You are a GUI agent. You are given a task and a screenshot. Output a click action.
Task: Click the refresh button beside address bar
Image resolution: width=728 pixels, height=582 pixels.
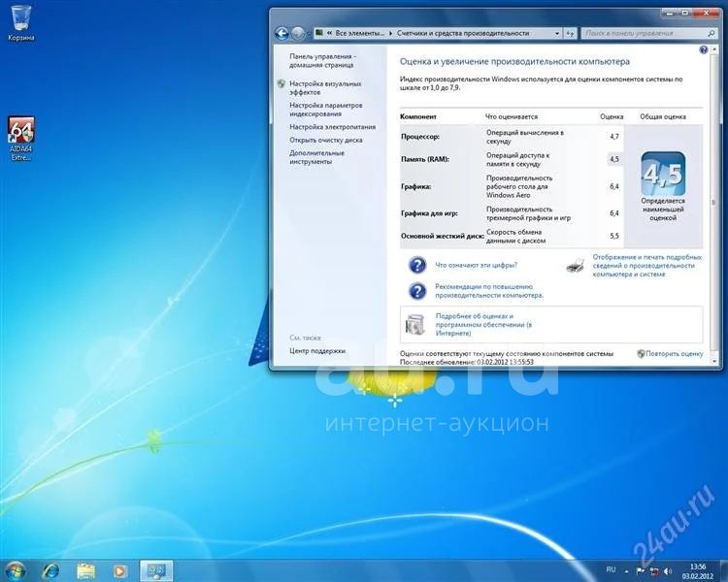click(x=571, y=33)
